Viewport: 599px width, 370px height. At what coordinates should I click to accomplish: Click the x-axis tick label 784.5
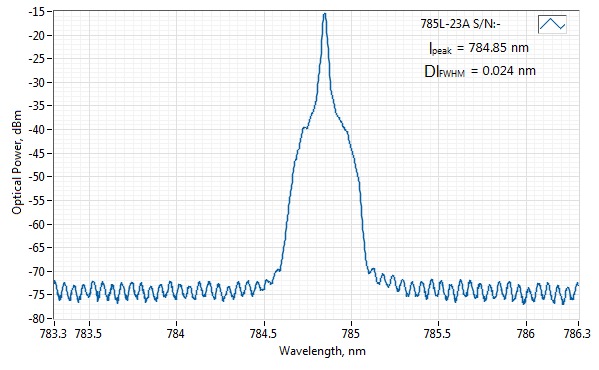(x=263, y=334)
